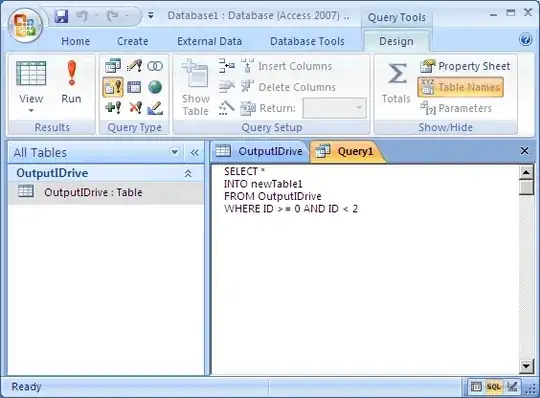Expand the View dropdown arrow
This screenshot has height=398, width=540.
pyautogui.click(x=31, y=110)
